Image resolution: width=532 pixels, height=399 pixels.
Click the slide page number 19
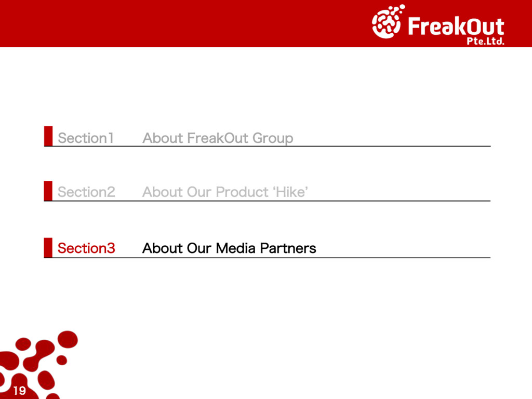click(x=19, y=391)
